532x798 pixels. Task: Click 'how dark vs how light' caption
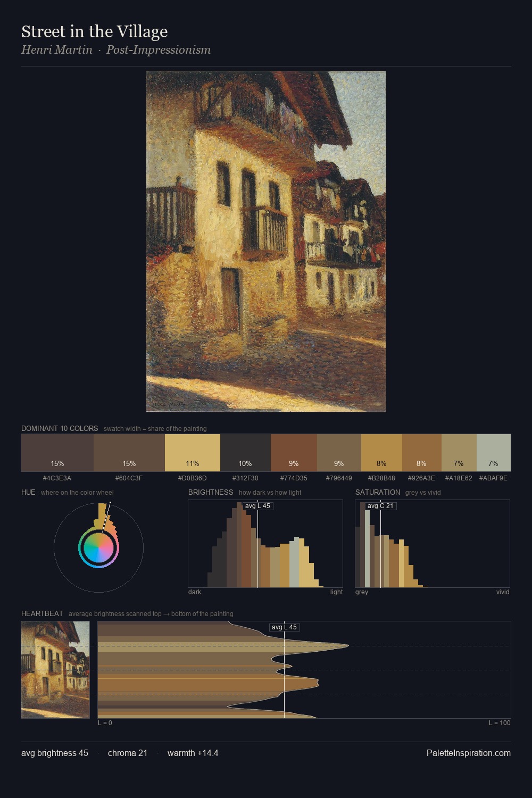[270, 493]
